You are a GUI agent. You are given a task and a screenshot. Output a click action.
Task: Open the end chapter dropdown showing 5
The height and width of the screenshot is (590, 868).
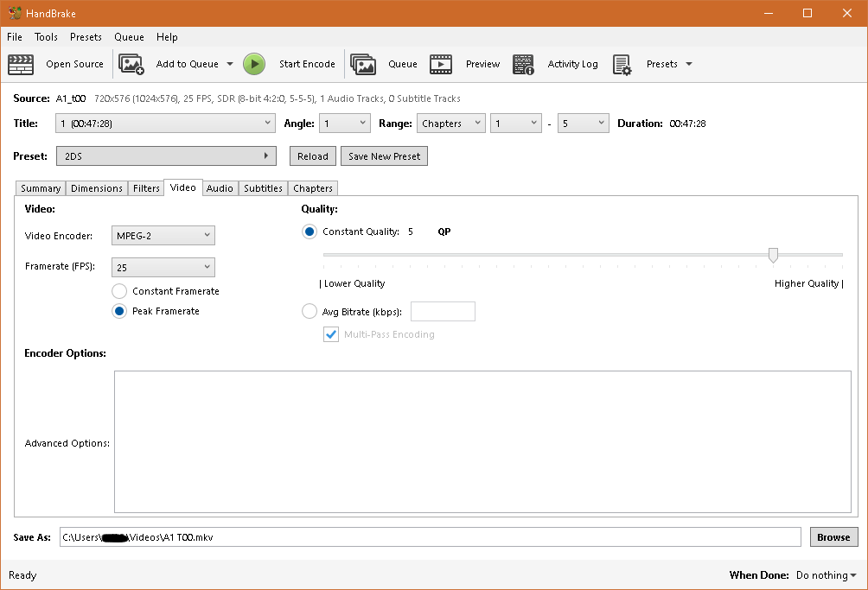583,124
